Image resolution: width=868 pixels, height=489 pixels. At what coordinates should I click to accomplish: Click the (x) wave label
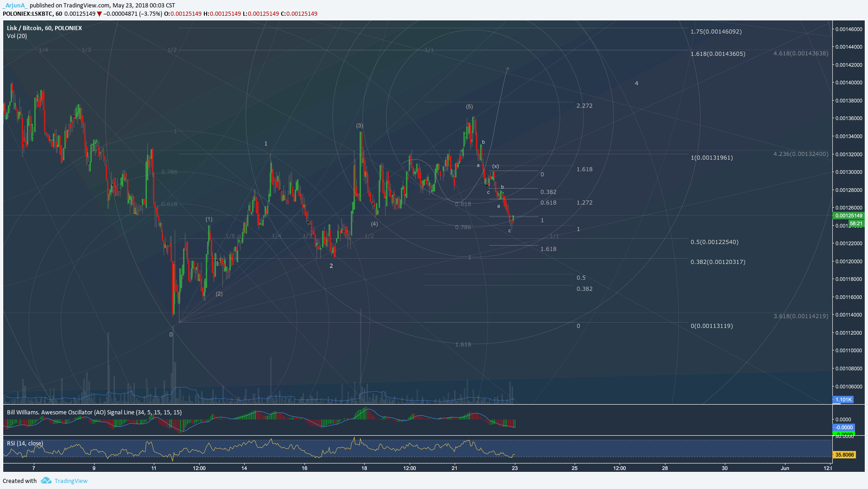(495, 166)
